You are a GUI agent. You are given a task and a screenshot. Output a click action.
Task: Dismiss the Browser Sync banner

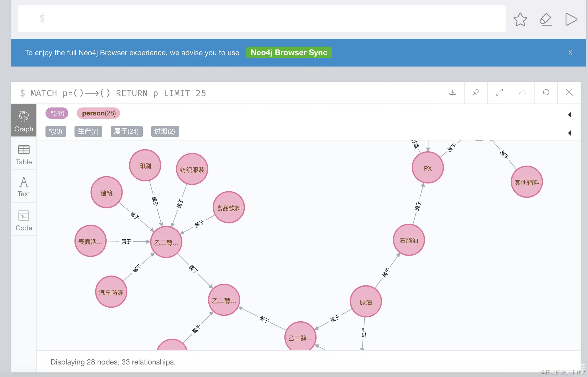[x=570, y=53]
